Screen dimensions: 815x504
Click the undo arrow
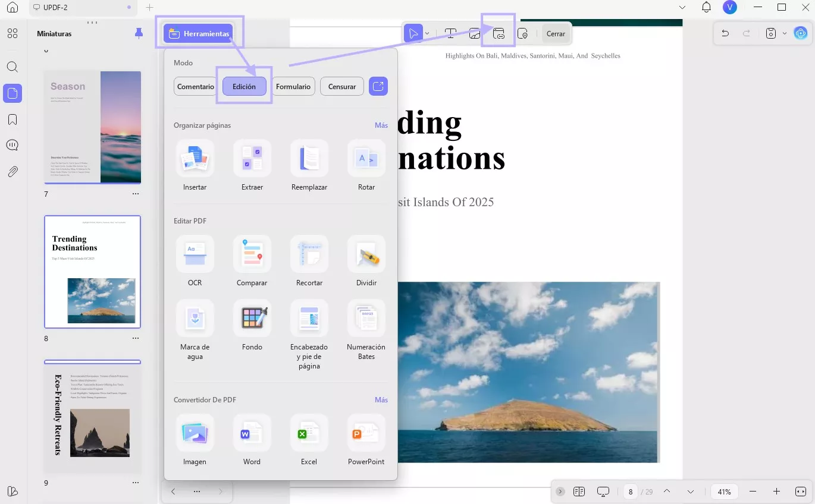[x=725, y=33]
